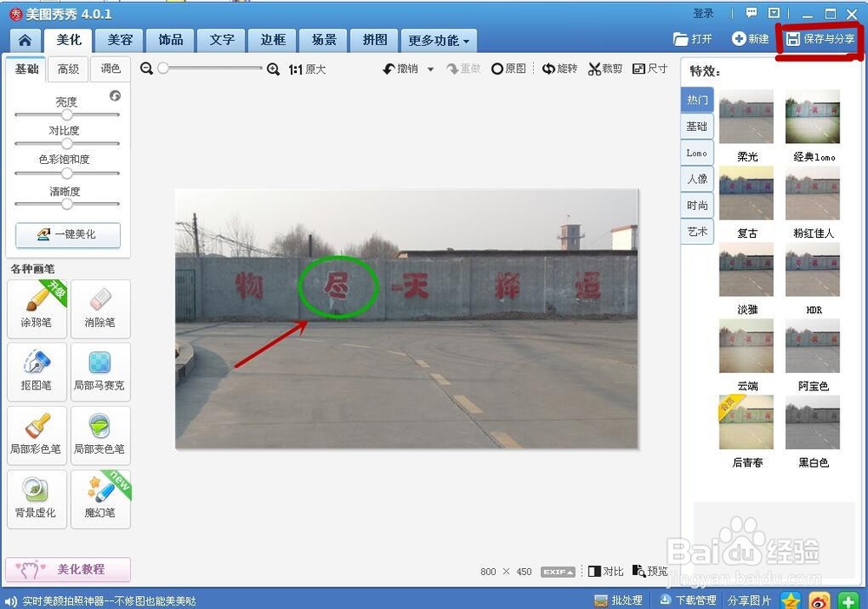
Task: Click 原图 to view original image
Action: (x=509, y=69)
